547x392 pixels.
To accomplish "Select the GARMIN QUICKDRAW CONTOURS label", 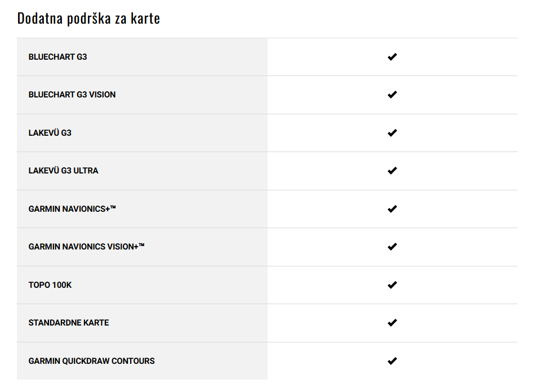I will 91,361.
